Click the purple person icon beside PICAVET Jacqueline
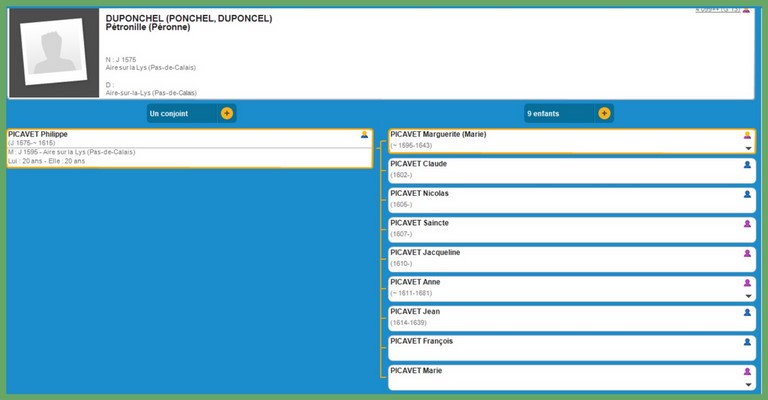This screenshot has height=400, width=768. pyautogui.click(x=747, y=253)
